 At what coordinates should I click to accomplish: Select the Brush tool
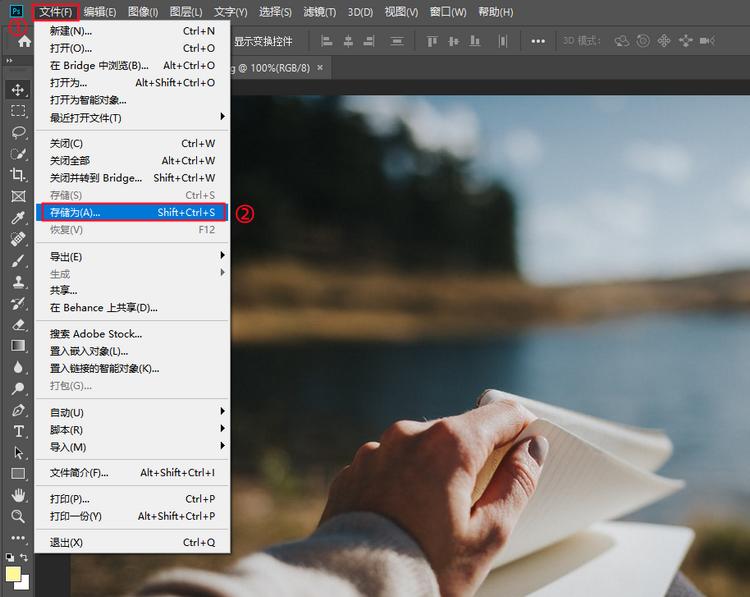(18, 261)
